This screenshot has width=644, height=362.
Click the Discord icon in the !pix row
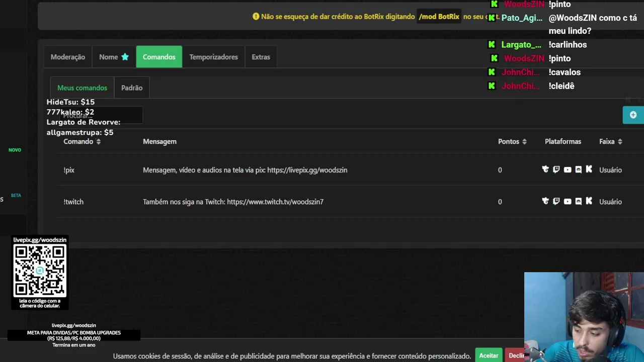point(578,170)
